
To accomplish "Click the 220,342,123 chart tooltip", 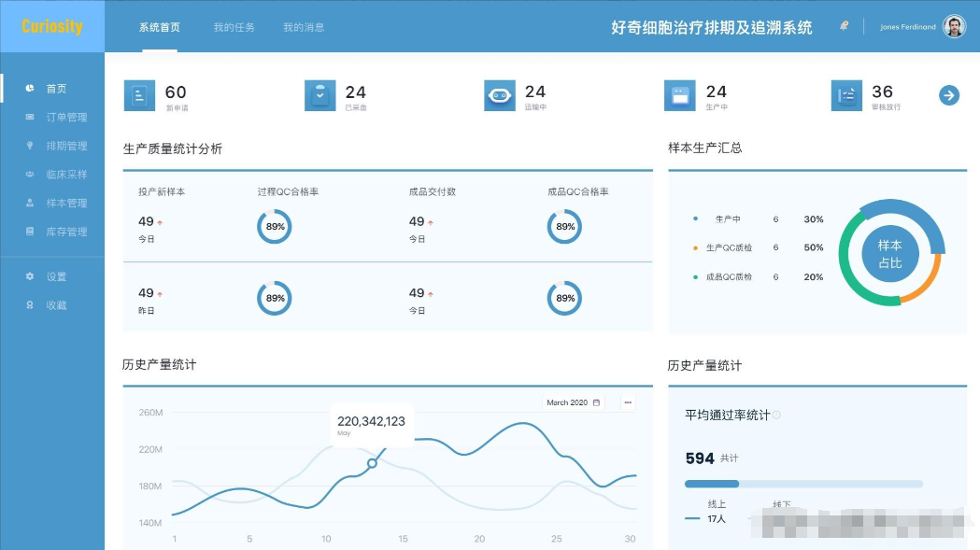I will click(x=371, y=425).
